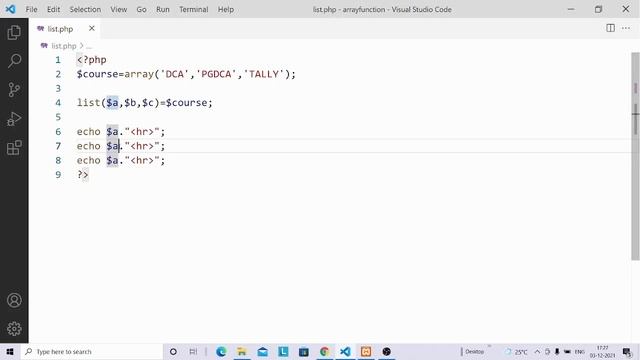This screenshot has height=360, width=640.
Task: Close the list.php editor tab
Action: (92, 28)
